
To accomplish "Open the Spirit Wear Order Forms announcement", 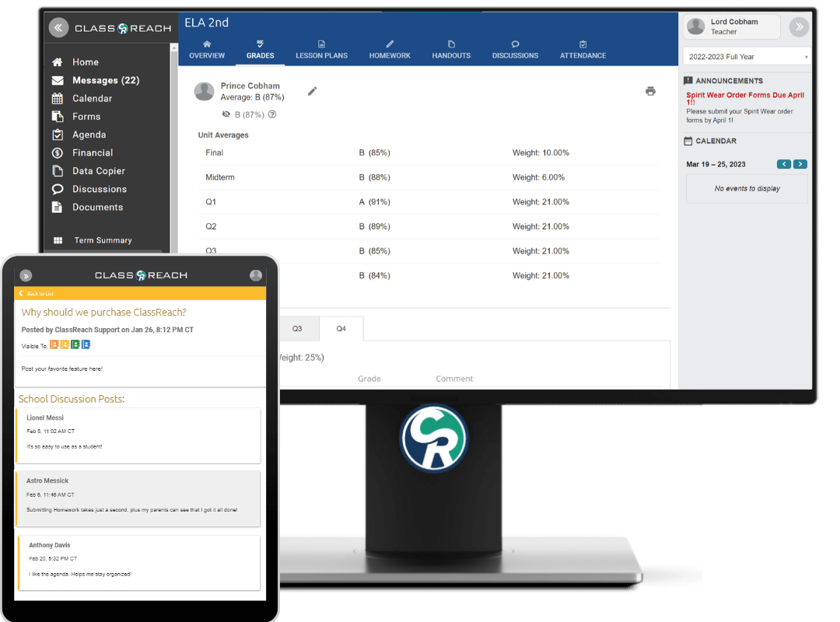I will click(745, 98).
